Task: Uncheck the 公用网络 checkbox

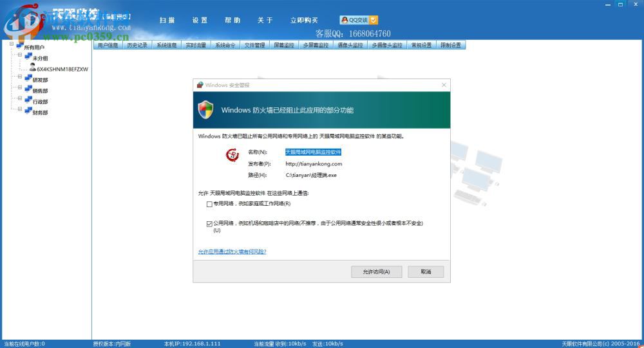Action: 209,224
